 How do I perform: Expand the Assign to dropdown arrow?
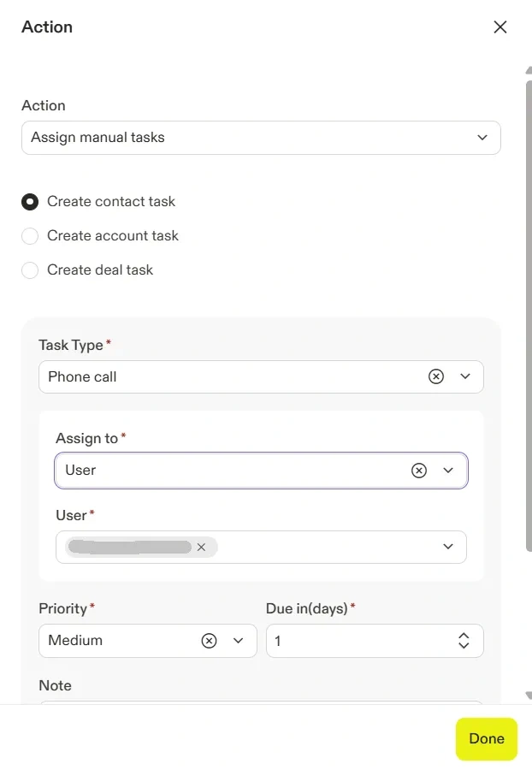point(448,471)
